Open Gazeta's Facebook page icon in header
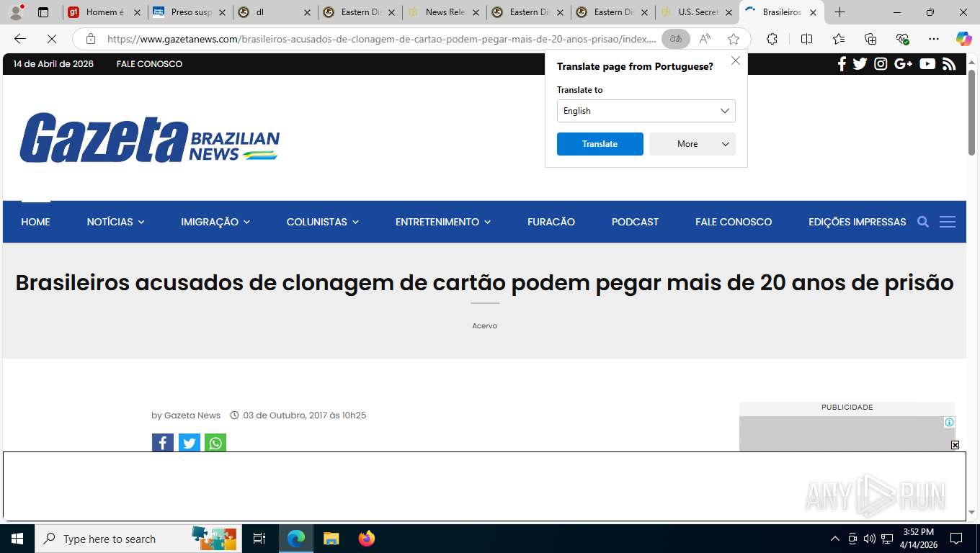 (x=842, y=64)
